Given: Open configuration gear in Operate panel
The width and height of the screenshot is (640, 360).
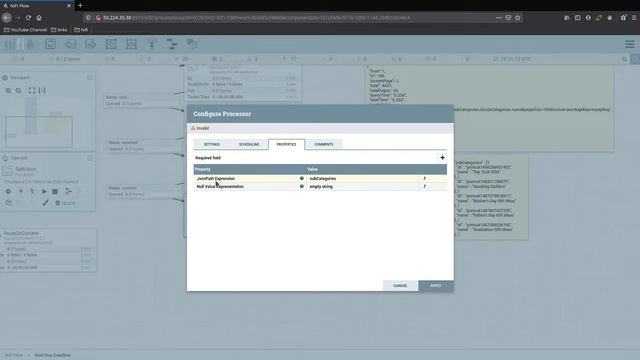Looking at the screenshot, I should tap(8, 191).
